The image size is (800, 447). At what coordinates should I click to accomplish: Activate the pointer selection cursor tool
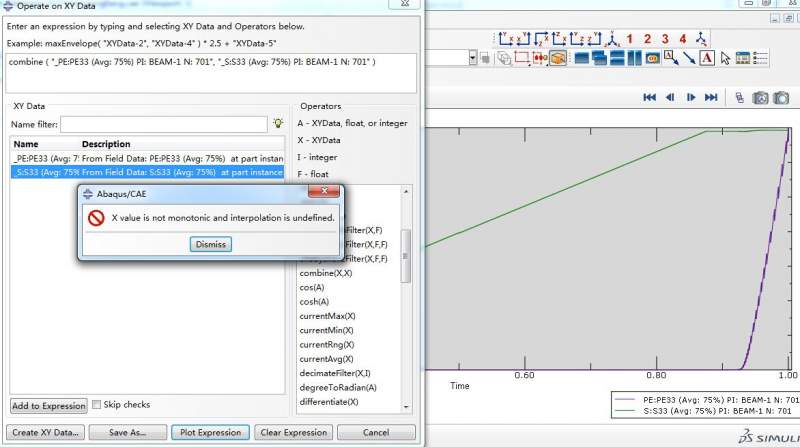(726, 58)
